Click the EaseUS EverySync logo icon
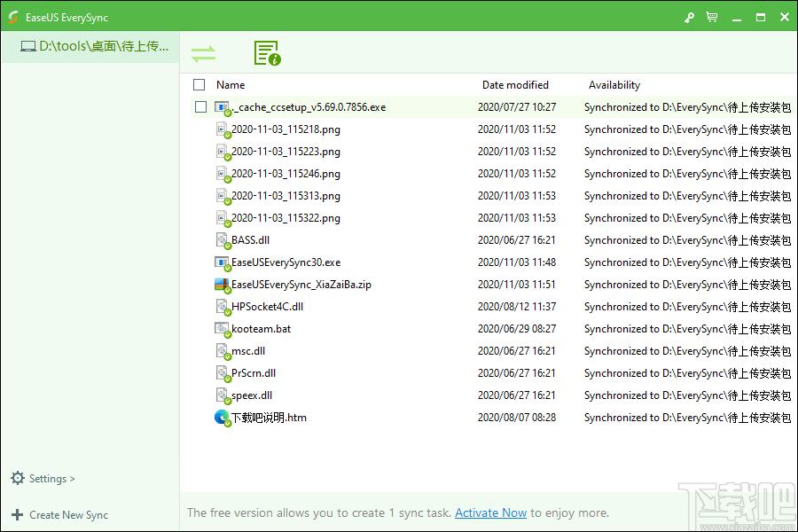Viewport: 798px width, 532px height. tap(13, 18)
